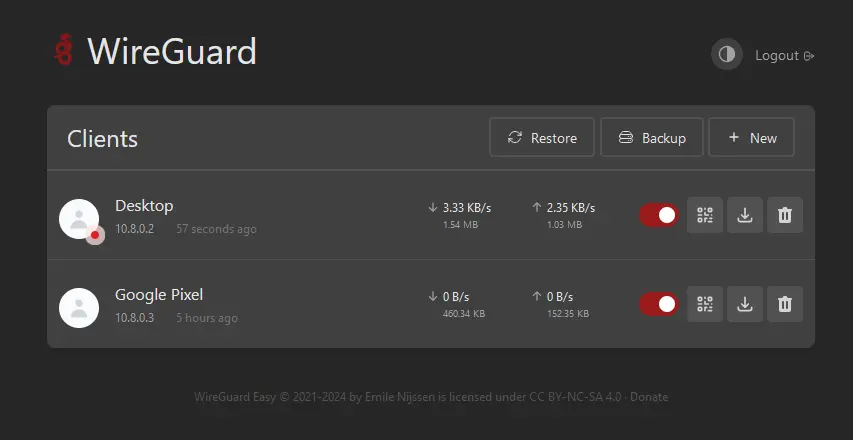This screenshot has width=853, height=440.
Task: Edit the Desktop client name
Action: [x=144, y=206]
